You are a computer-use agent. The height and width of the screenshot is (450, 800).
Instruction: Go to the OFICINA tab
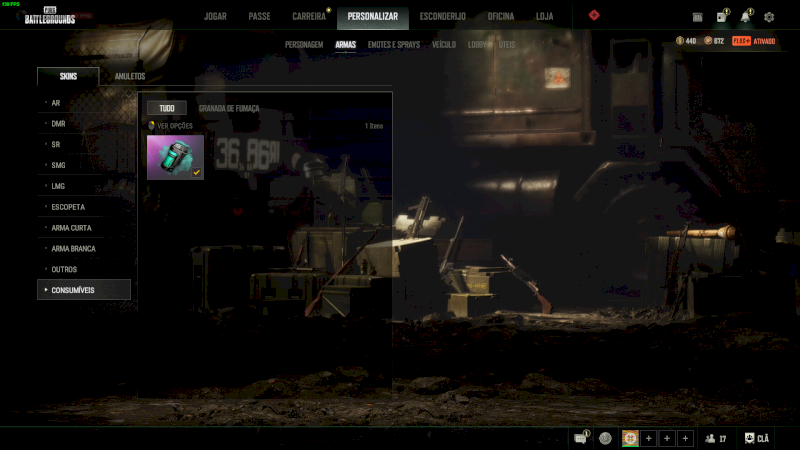tap(501, 16)
